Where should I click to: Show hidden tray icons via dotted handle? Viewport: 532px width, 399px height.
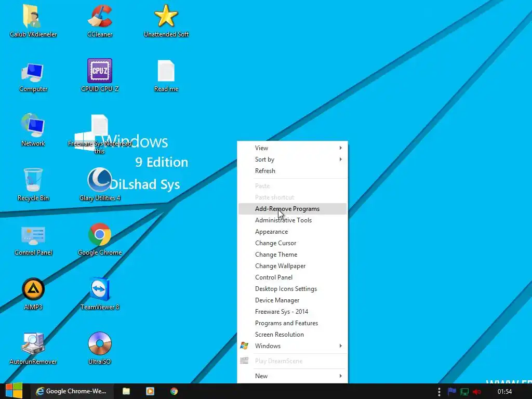click(439, 392)
